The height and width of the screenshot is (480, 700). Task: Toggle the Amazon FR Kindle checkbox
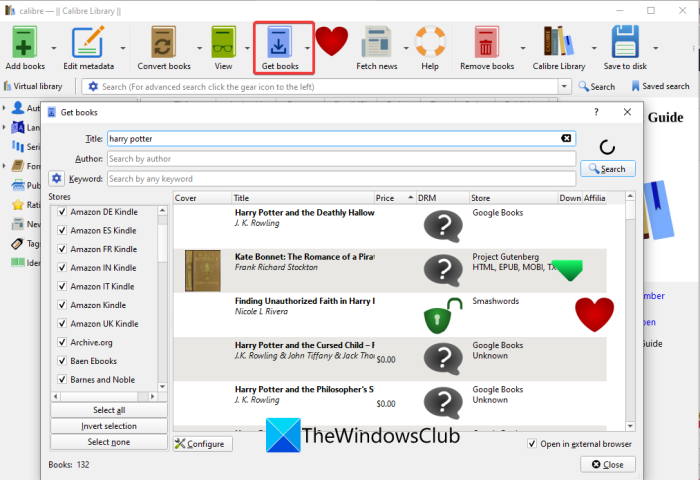[62, 249]
